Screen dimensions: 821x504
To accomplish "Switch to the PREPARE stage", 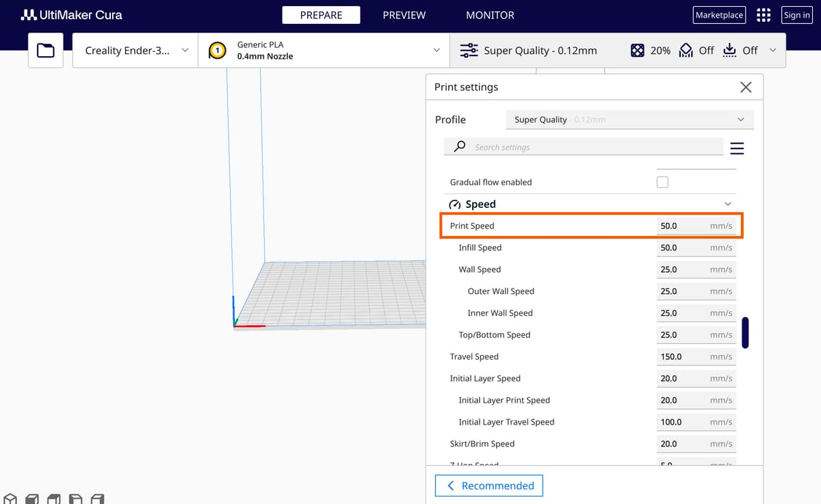I will 322,15.
